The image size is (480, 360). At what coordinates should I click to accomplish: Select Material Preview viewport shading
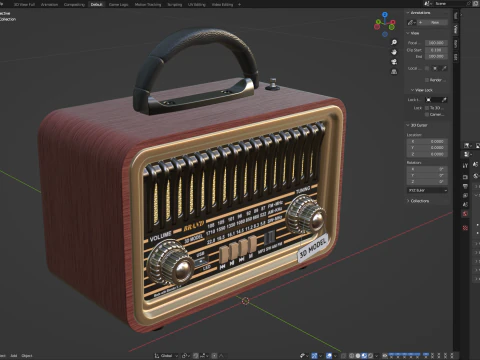tap(364, 356)
